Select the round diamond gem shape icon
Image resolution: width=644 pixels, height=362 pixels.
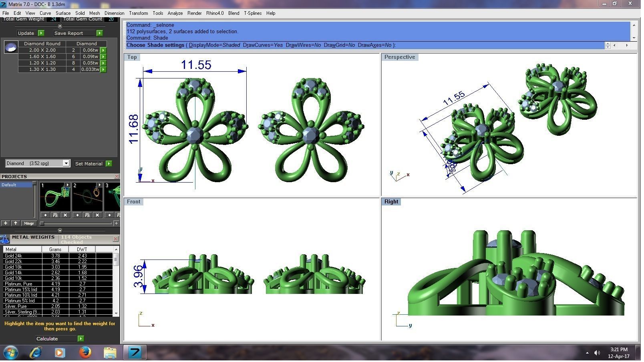pos(11,47)
